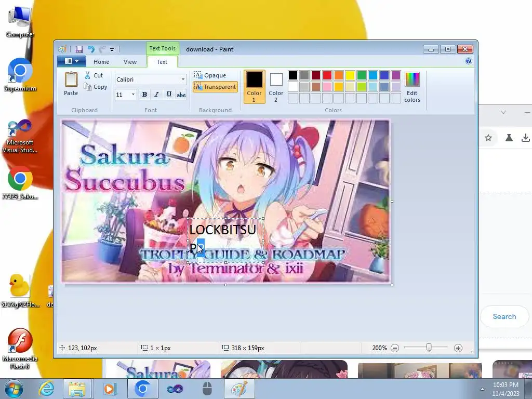Click Paint palette icon on taskbar
This screenshot has height=399, width=532.
click(x=239, y=389)
